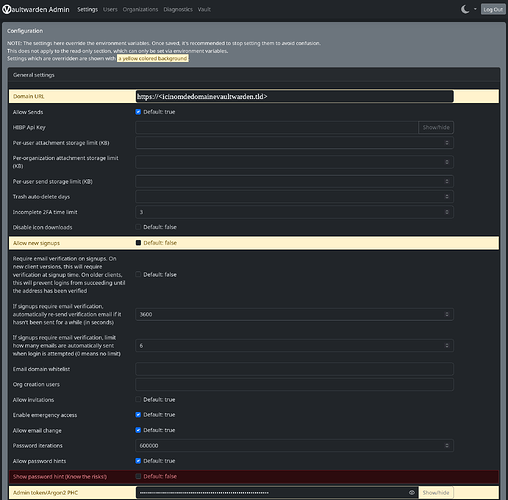Click the Log Out button

point(493,9)
